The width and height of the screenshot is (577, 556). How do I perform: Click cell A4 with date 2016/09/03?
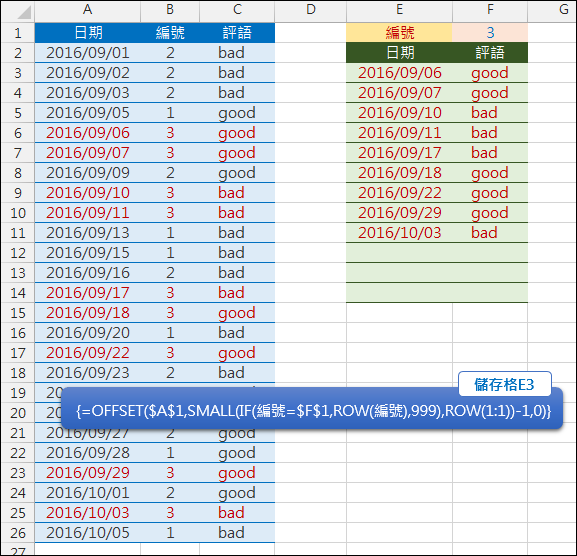coord(88,93)
